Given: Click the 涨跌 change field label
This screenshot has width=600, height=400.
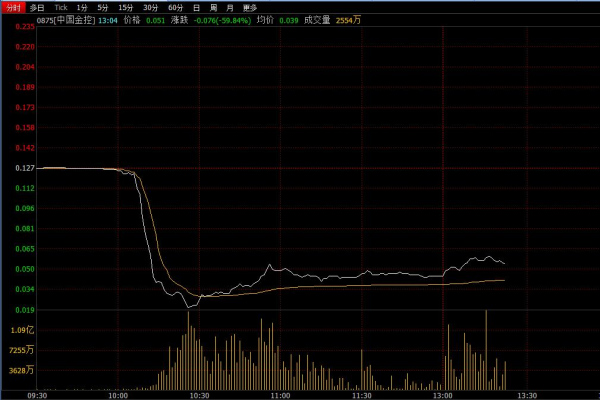Looking at the screenshot, I should click(x=179, y=20).
